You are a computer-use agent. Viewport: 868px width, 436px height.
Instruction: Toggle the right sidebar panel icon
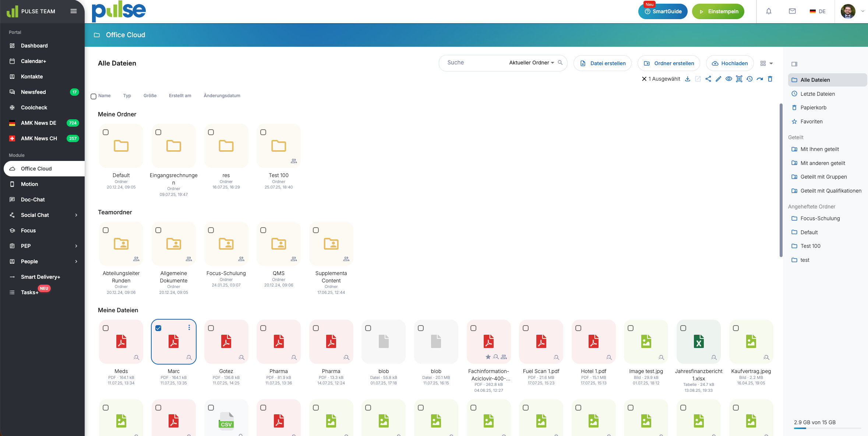click(x=794, y=64)
